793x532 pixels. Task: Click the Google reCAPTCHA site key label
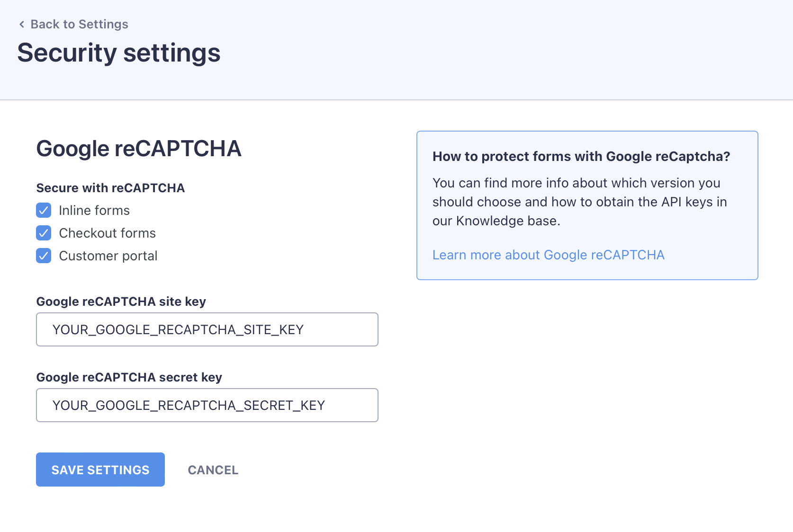tap(121, 301)
